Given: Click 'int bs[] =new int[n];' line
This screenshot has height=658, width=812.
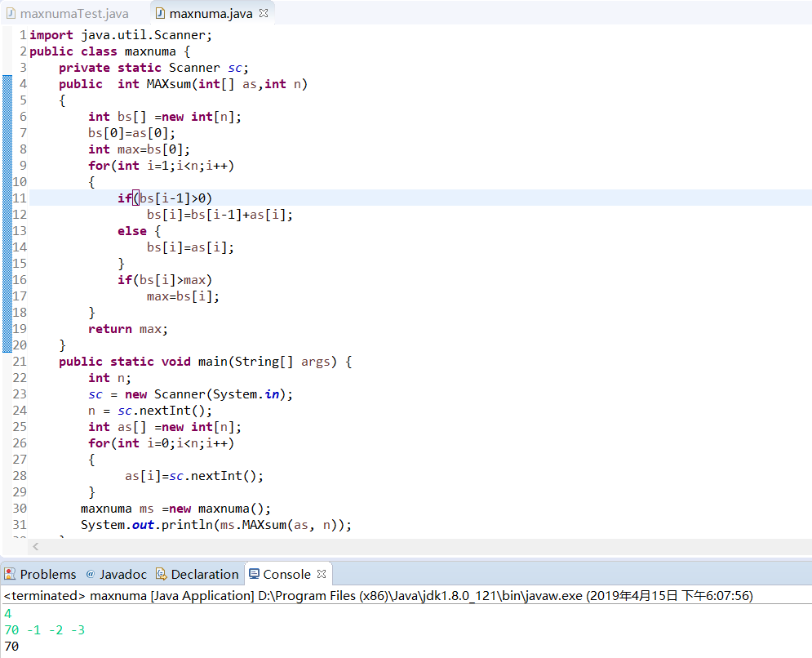Looking at the screenshot, I should [165, 117].
